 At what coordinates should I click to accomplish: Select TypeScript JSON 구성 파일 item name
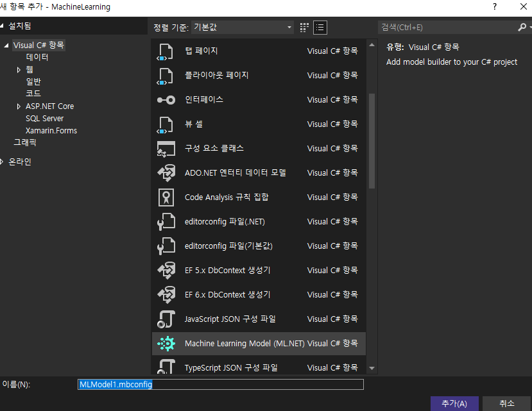pyautogui.click(x=231, y=368)
